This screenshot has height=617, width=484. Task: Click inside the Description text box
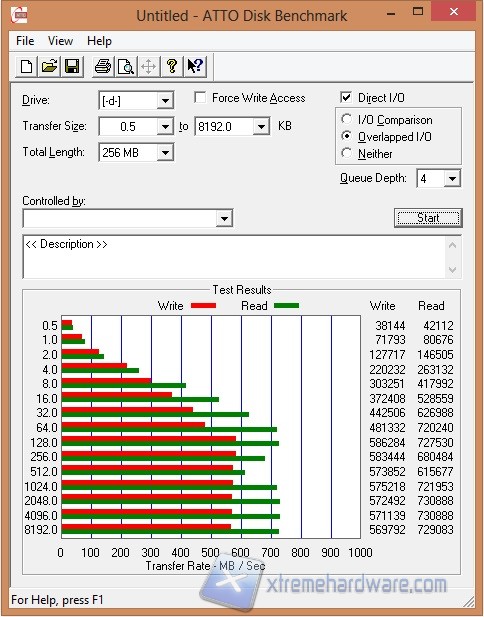pos(235,257)
